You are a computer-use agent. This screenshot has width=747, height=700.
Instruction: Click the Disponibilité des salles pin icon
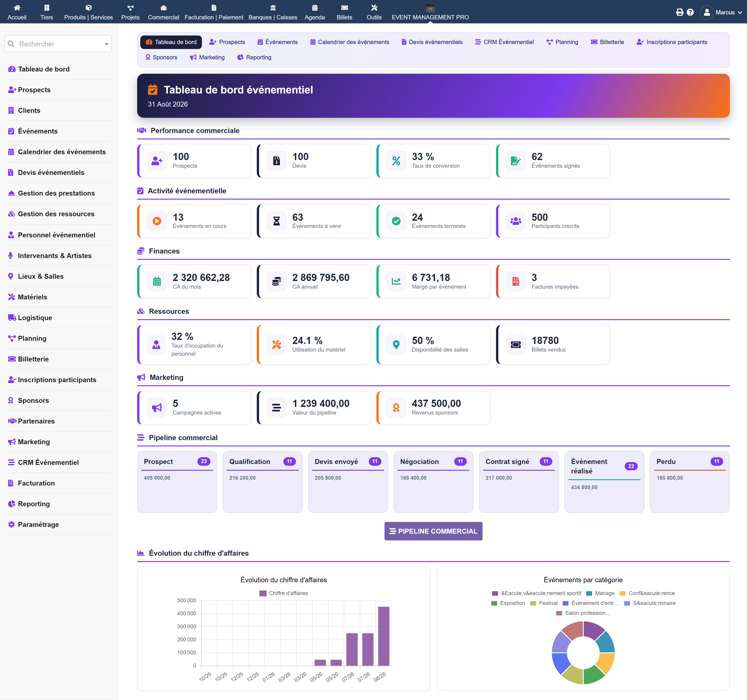[396, 344]
